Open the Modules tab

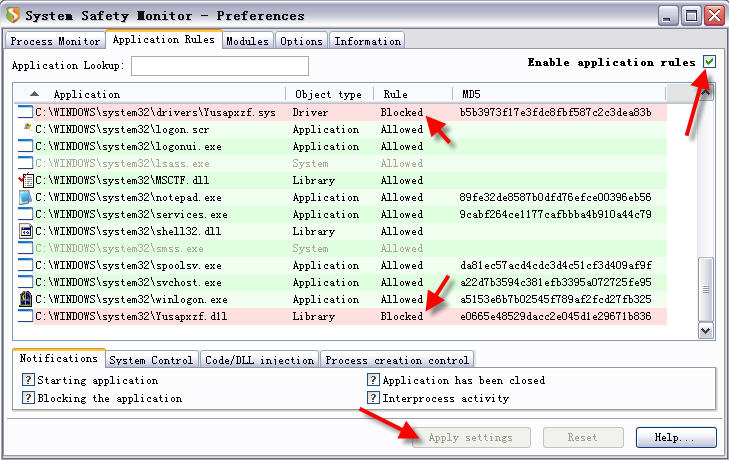[248, 41]
